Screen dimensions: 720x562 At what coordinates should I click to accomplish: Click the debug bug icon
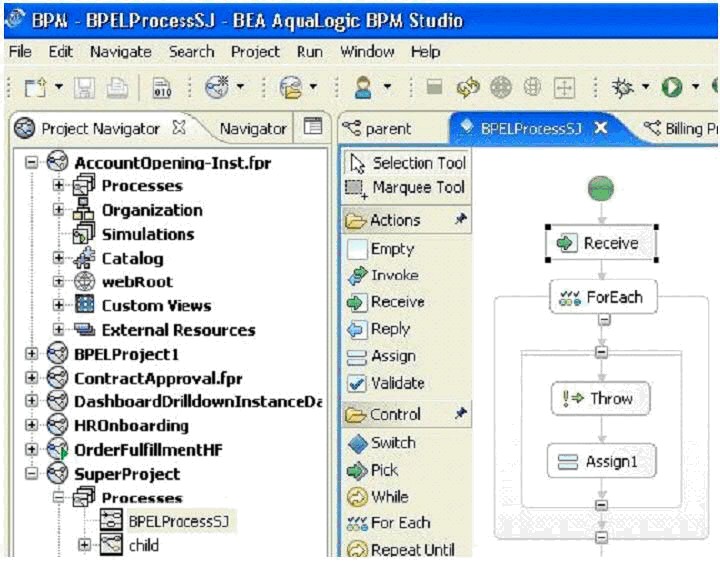tap(623, 87)
